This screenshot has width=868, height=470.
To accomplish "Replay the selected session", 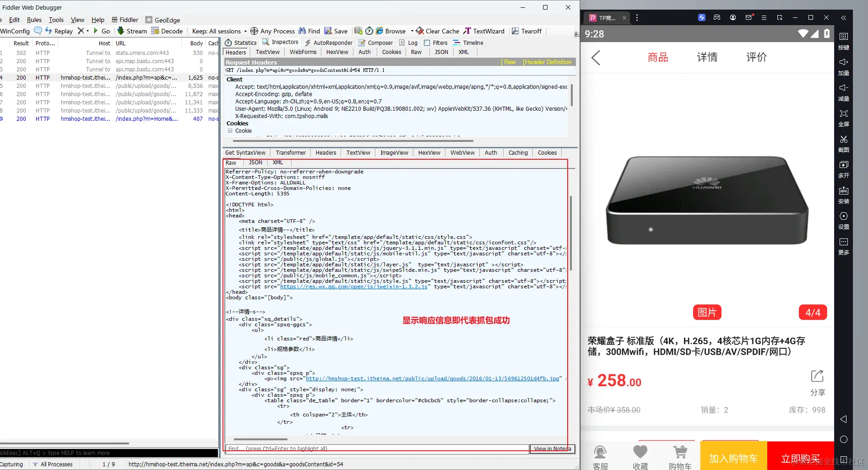I will pos(59,31).
